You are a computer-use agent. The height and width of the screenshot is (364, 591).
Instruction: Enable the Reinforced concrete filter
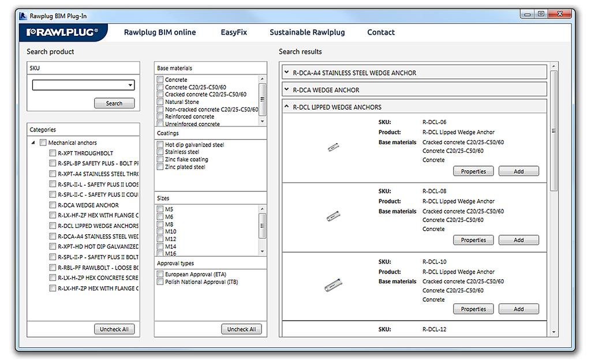tap(160, 117)
